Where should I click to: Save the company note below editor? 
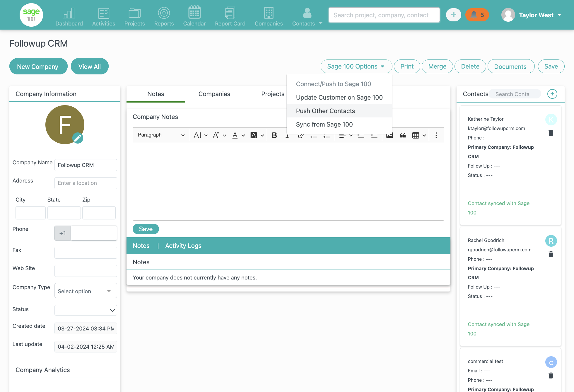tap(146, 229)
